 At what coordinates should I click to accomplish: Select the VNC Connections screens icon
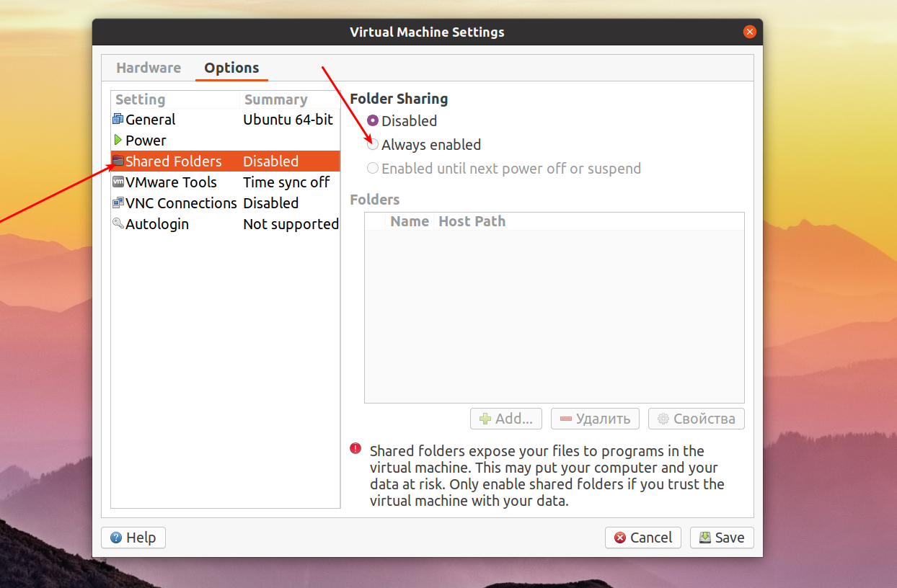118,202
